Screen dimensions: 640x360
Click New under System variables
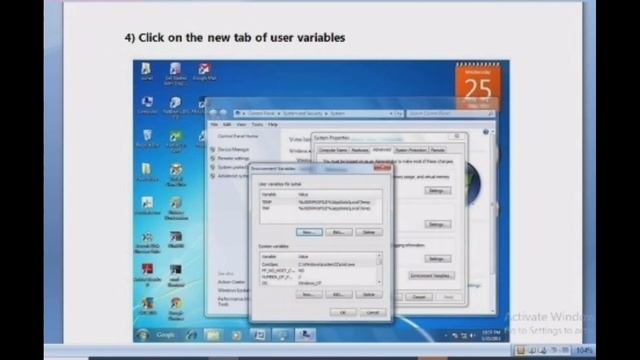(x=309, y=294)
